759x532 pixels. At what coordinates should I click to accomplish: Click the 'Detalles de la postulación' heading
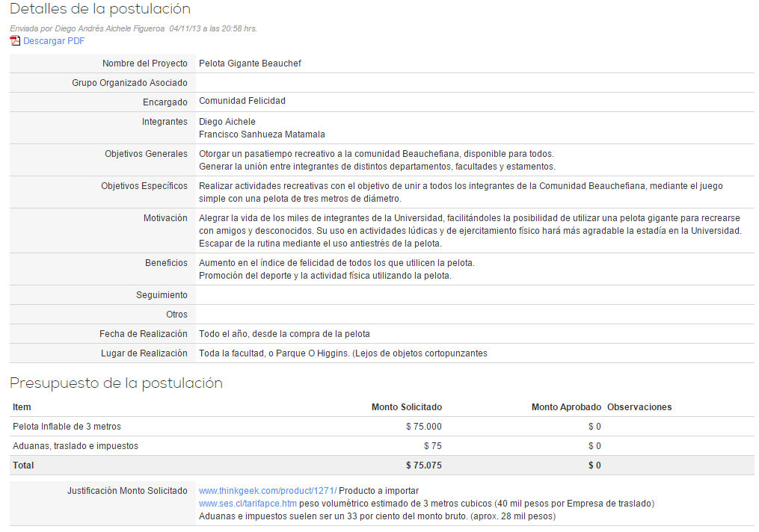click(x=100, y=10)
